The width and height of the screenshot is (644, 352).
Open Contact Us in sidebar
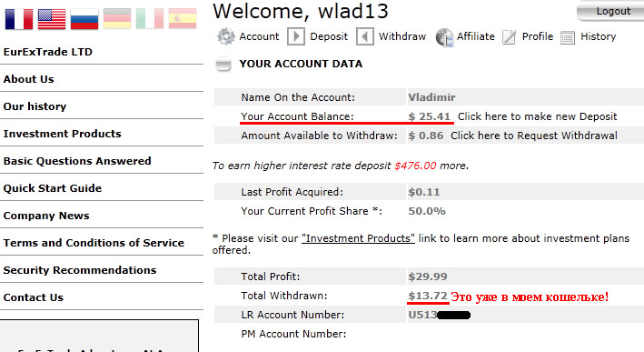34,297
